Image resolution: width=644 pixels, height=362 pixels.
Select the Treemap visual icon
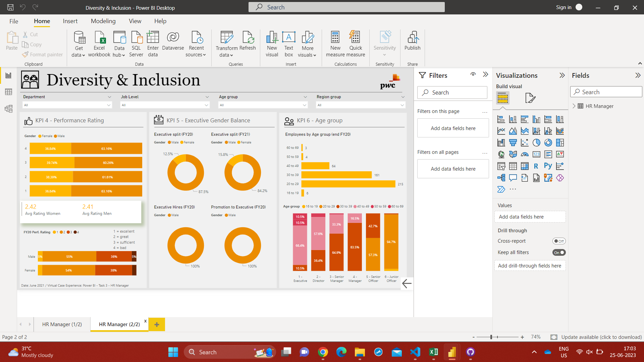[559, 142]
